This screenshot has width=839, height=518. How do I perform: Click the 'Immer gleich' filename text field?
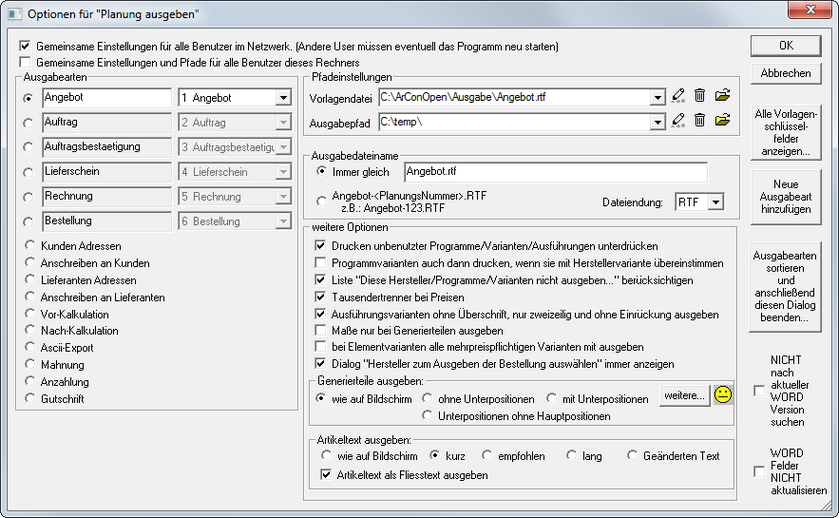[x=554, y=171]
